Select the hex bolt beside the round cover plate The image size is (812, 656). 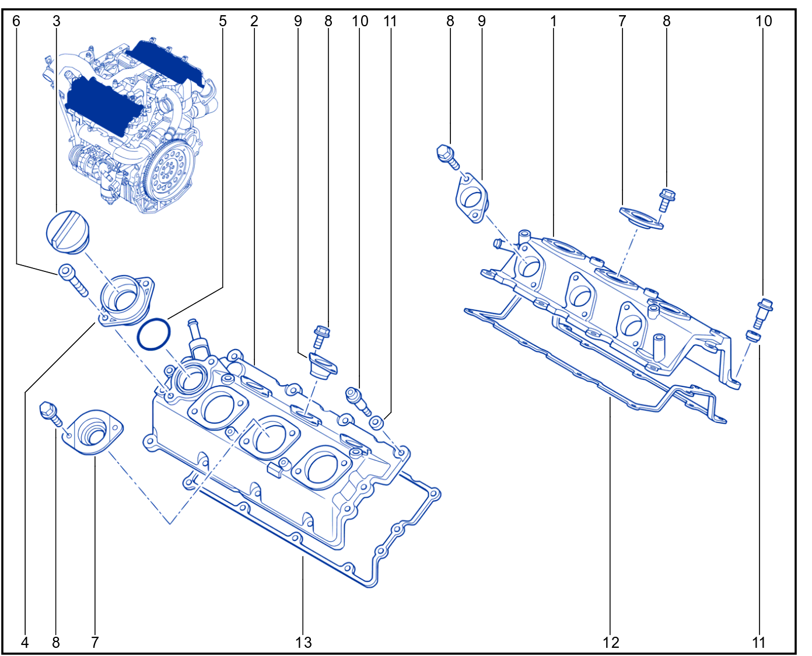coord(51,413)
